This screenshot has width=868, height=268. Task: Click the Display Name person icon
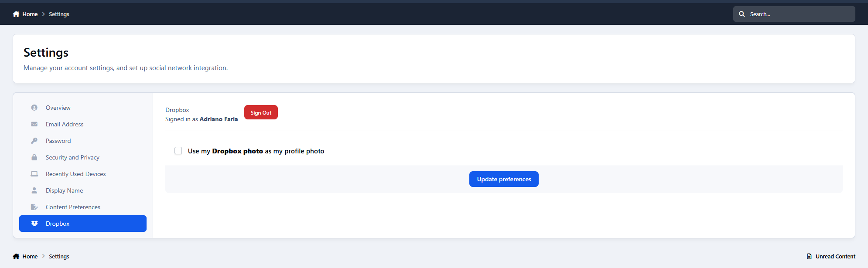[x=34, y=190]
